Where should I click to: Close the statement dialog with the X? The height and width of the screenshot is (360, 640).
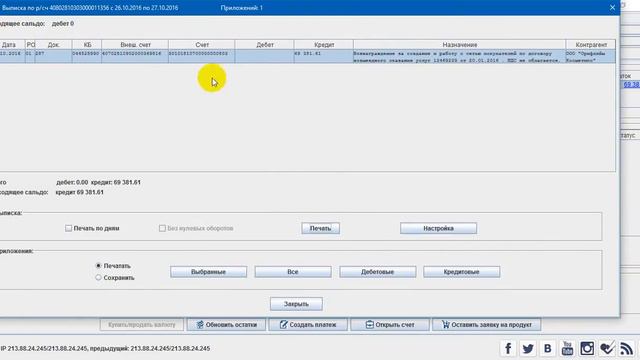(x=612, y=8)
